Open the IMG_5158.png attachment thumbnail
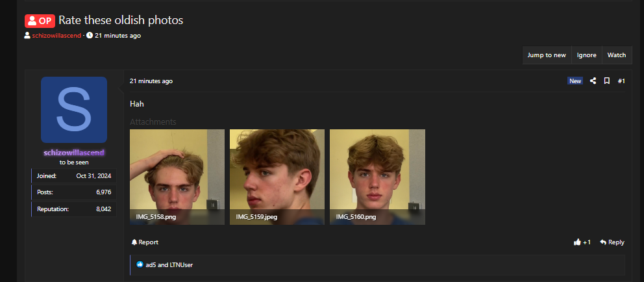Screen dimensions: 644x282 [177, 177]
